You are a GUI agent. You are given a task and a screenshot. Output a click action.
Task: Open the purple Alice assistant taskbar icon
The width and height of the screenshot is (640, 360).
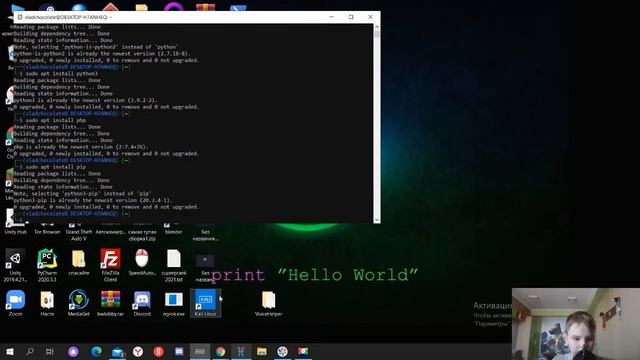coord(73,351)
